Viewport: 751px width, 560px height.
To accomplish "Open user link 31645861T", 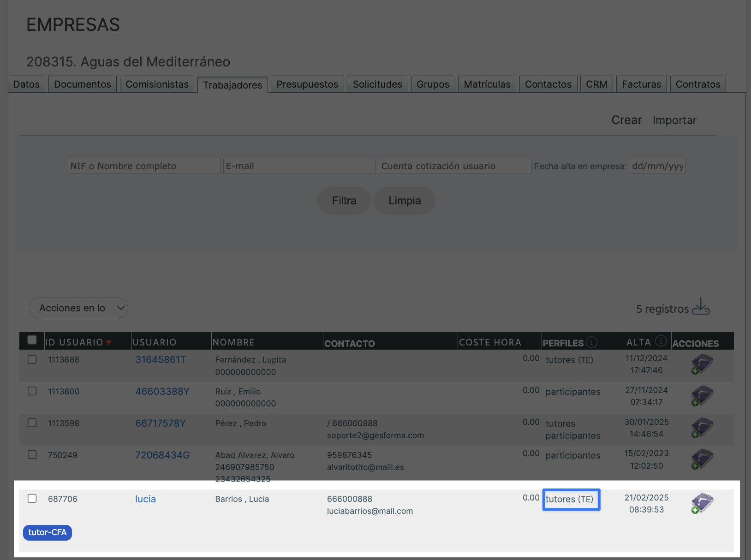I will pyautogui.click(x=161, y=360).
